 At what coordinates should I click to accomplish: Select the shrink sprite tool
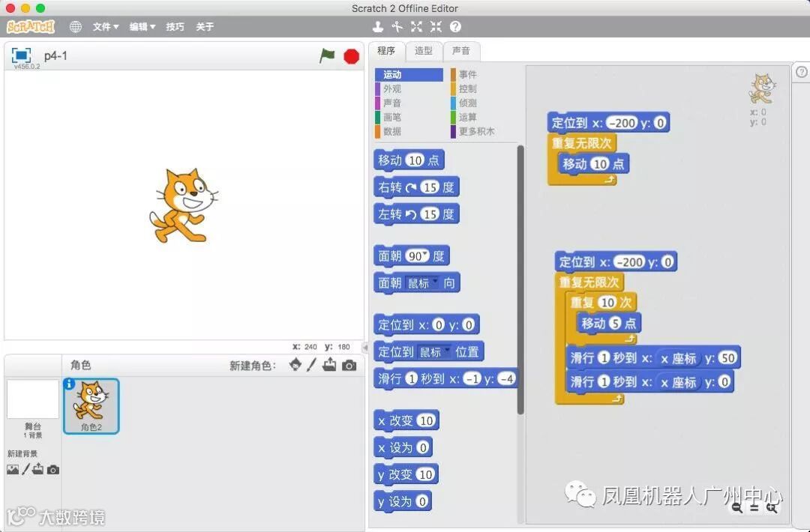tap(436, 27)
